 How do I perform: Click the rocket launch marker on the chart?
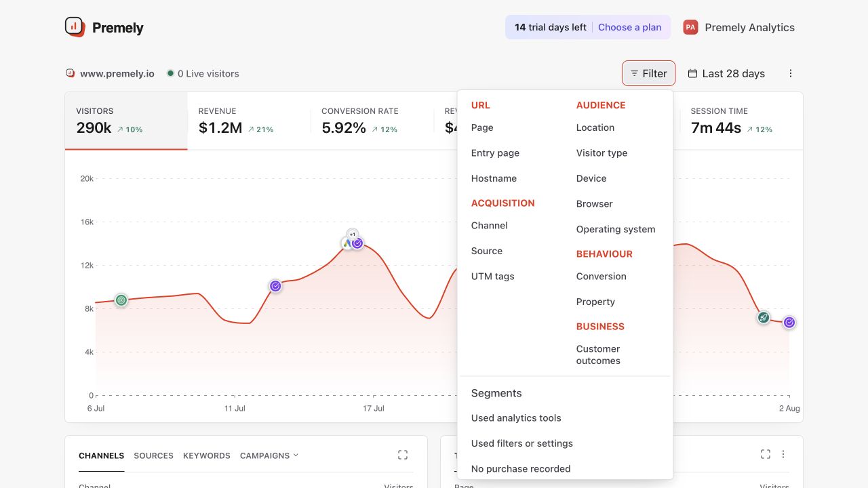click(764, 317)
